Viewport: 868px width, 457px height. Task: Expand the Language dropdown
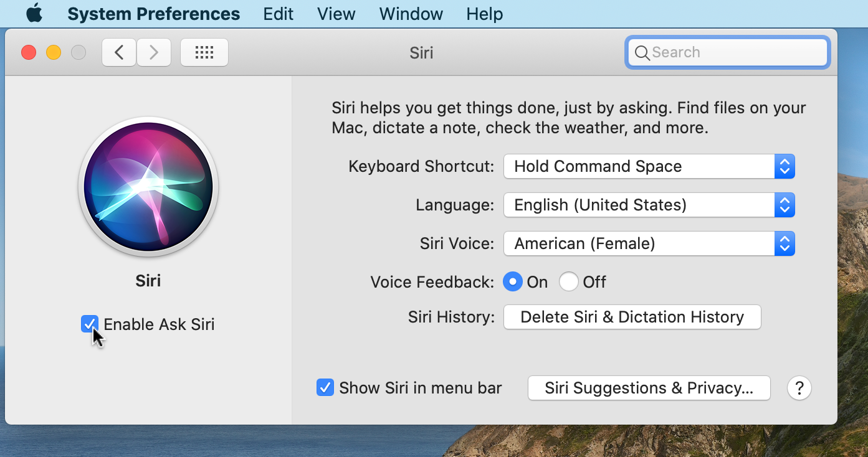click(649, 205)
